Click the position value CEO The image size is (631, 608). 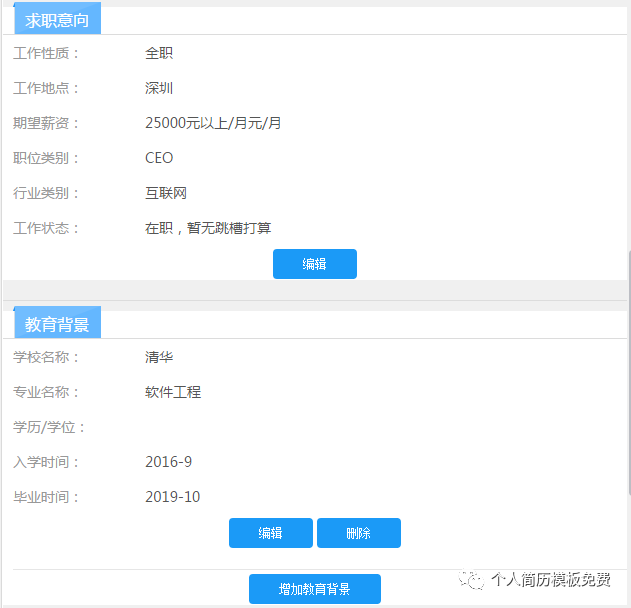coord(159,158)
